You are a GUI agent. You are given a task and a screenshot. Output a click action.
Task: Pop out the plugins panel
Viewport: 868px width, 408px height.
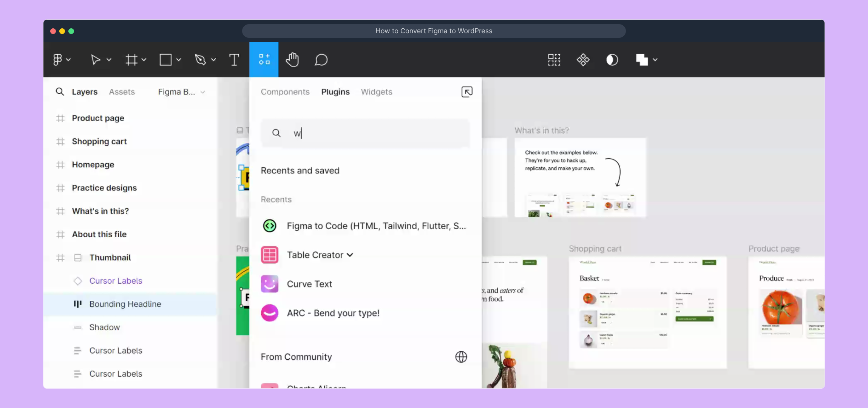point(467,92)
